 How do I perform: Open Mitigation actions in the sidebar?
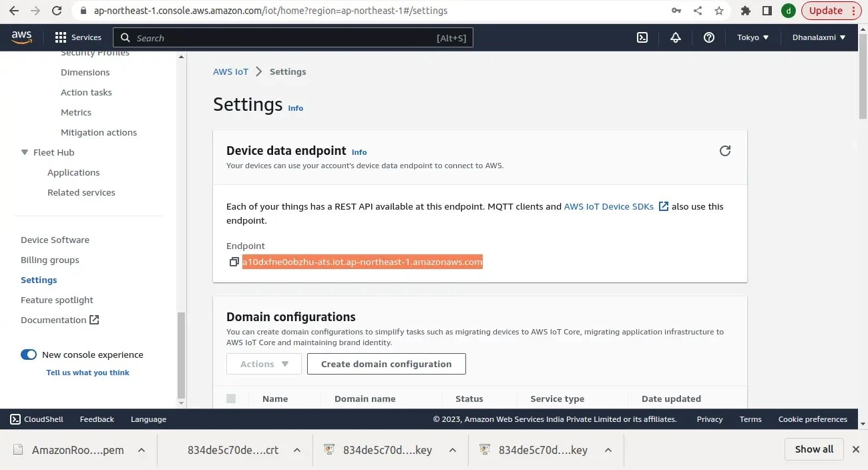[99, 132]
